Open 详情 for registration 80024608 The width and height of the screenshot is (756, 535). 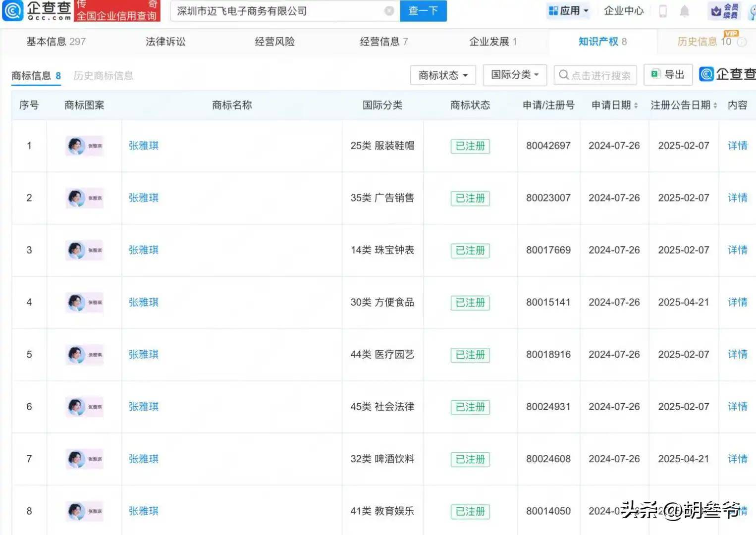737,459
